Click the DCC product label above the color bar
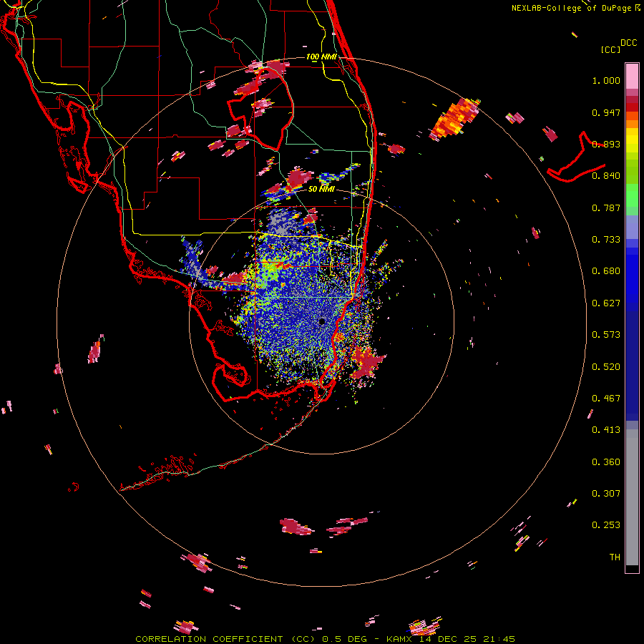Image resolution: width=644 pixels, height=644 pixels. pos(628,43)
